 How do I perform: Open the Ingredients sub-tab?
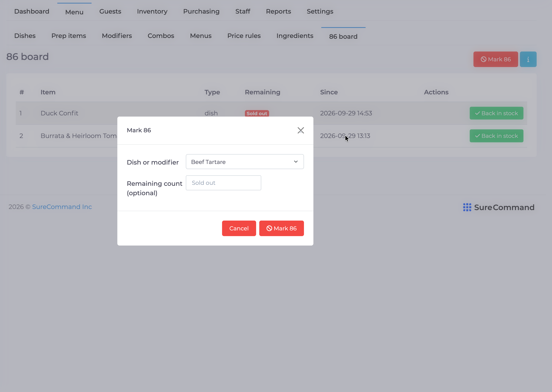[x=295, y=36]
